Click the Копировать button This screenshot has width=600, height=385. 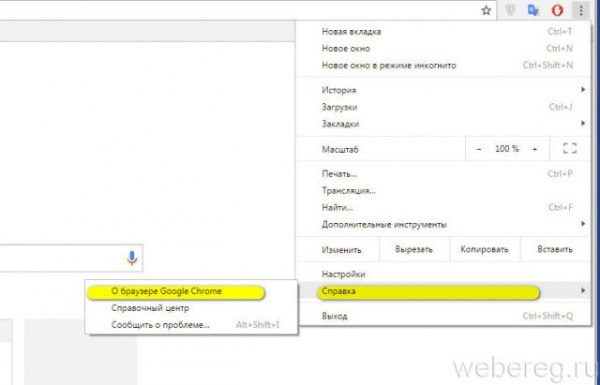[484, 250]
